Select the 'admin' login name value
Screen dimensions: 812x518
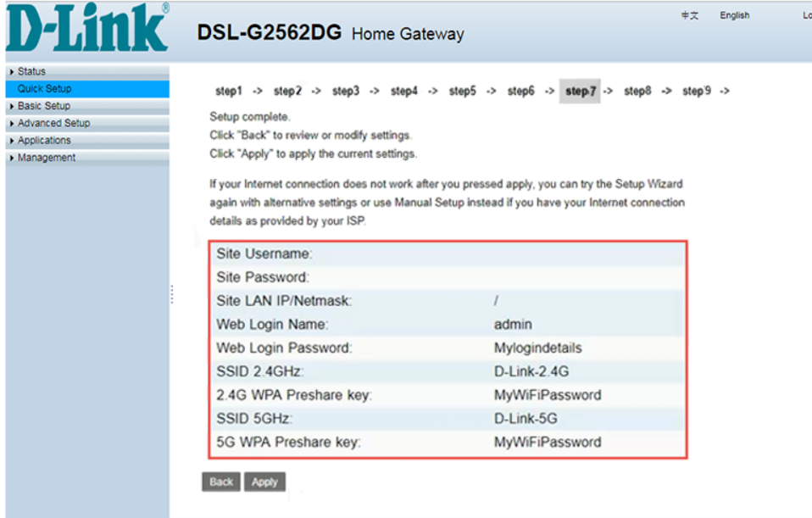513,325
